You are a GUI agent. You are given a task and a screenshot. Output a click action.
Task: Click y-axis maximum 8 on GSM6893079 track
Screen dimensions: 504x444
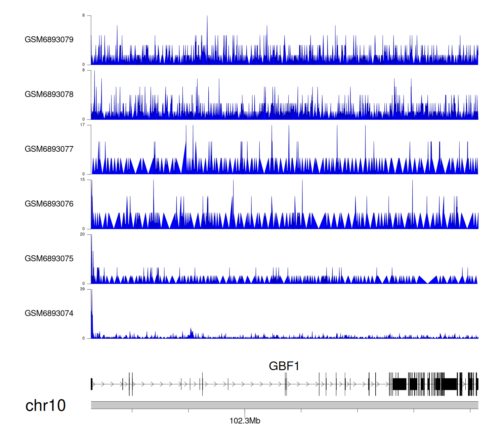click(x=84, y=15)
